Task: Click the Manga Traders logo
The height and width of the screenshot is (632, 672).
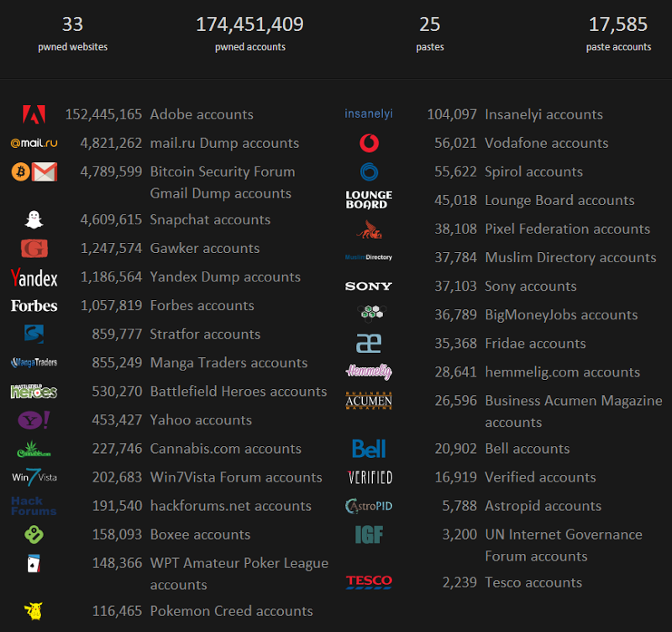Action: click(34, 363)
